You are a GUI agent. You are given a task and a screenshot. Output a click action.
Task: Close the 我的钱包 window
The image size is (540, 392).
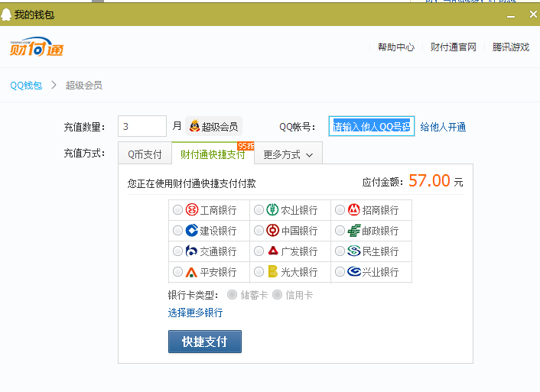click(533, 15)
